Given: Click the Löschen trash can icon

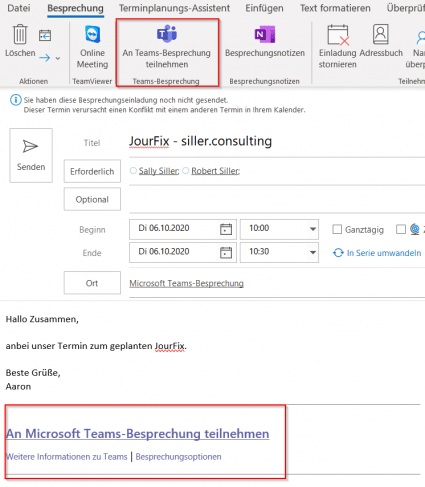Looking at the screenshot, I should click(x=20, y=34).
